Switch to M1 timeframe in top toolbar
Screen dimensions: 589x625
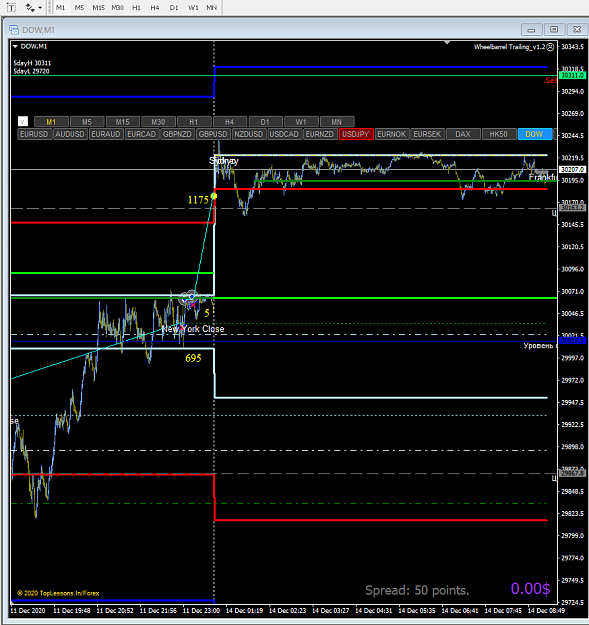tap(60, 7)
